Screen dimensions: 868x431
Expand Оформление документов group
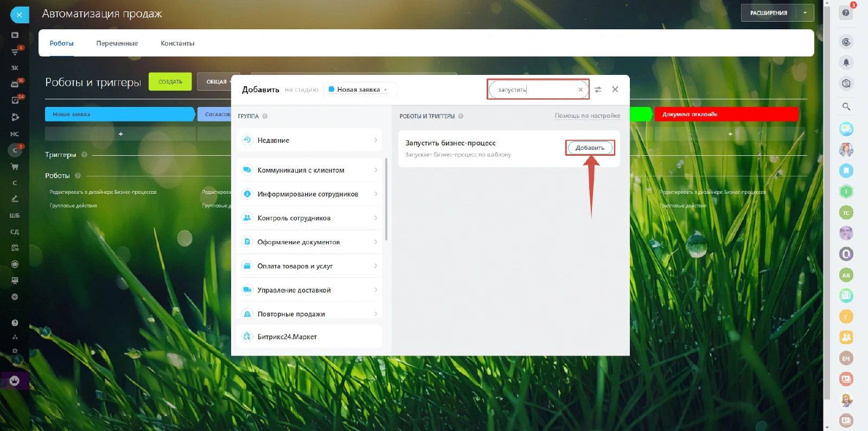[309, 242]
